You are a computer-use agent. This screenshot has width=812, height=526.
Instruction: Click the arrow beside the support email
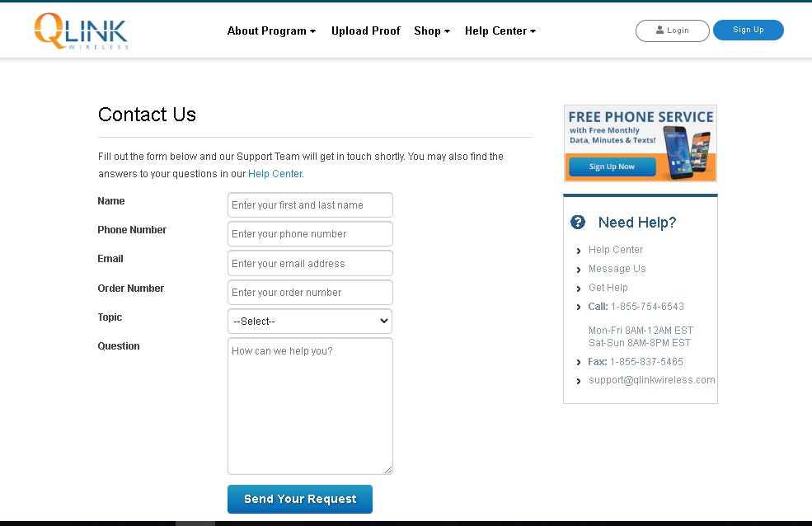(x=578, y=381)
